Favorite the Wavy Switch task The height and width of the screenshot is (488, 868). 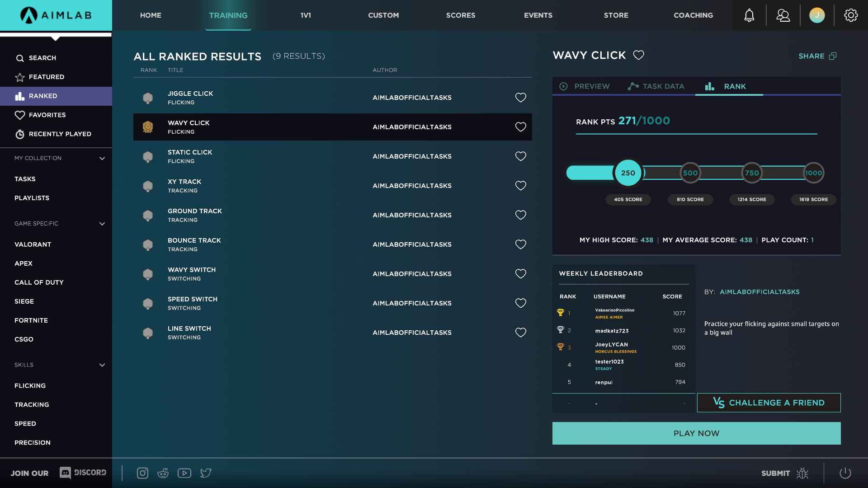coord(521,274)
